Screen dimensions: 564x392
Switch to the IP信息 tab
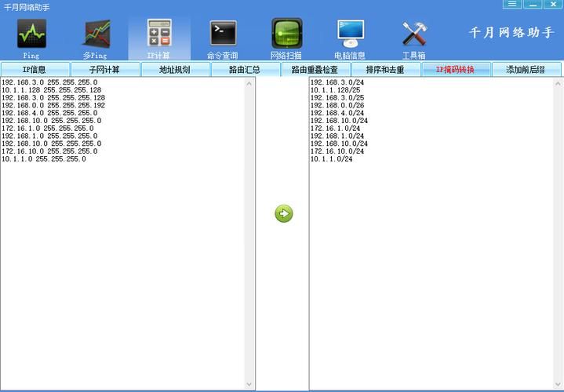[35, 70]
